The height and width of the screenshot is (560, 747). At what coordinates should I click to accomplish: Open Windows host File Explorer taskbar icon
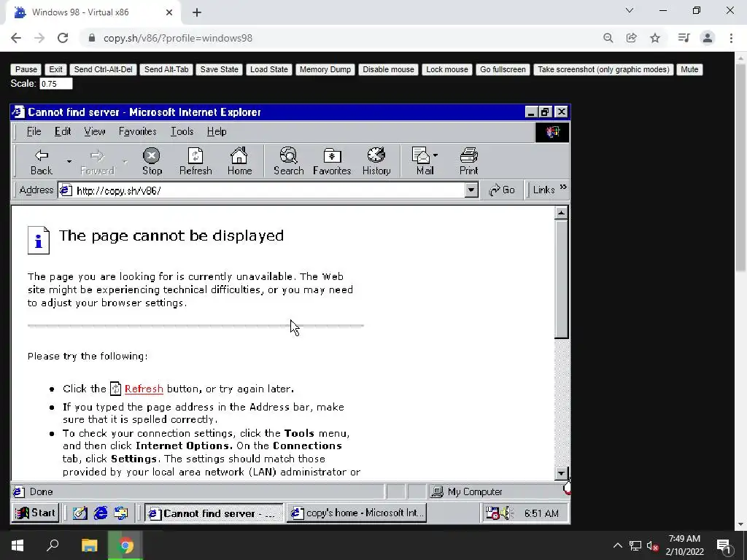[x=89, y=545]
